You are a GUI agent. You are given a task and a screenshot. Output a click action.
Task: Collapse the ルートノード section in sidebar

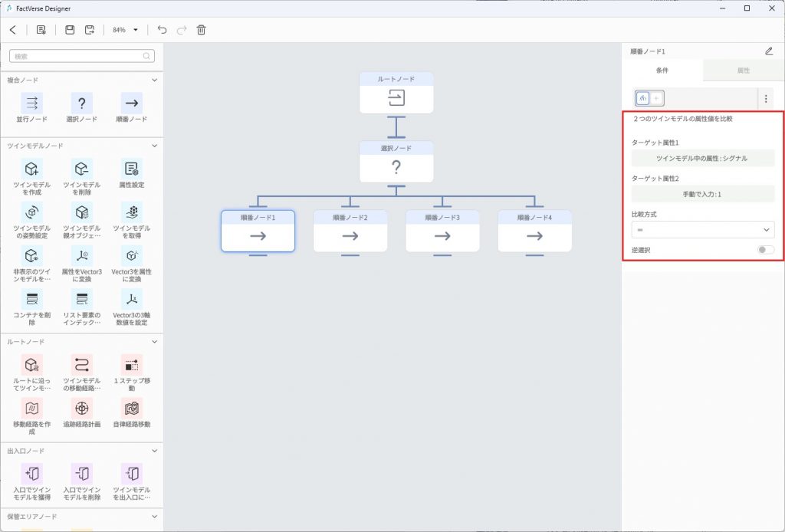click(154, 342)
